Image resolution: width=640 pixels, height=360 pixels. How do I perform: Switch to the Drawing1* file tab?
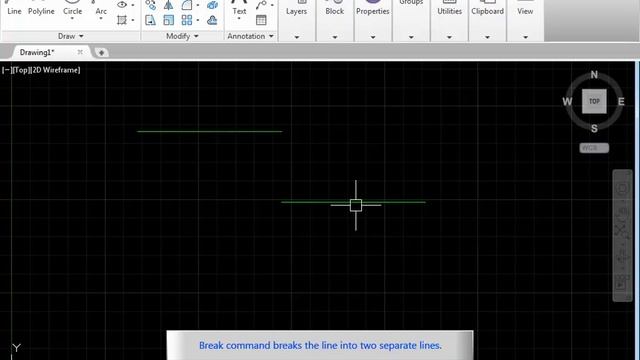pos(37,52)
